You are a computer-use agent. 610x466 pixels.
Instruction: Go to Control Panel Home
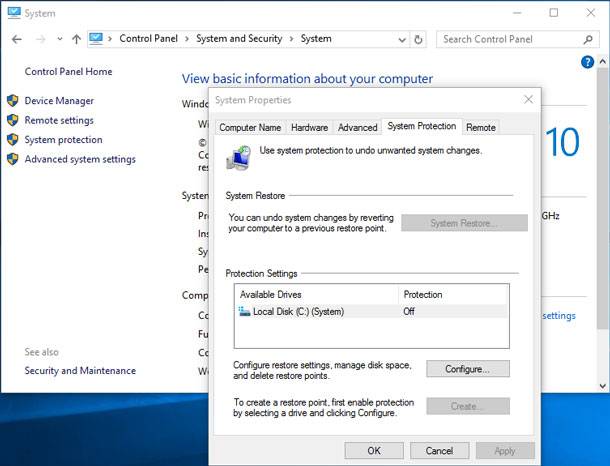[x=68, y=72]
